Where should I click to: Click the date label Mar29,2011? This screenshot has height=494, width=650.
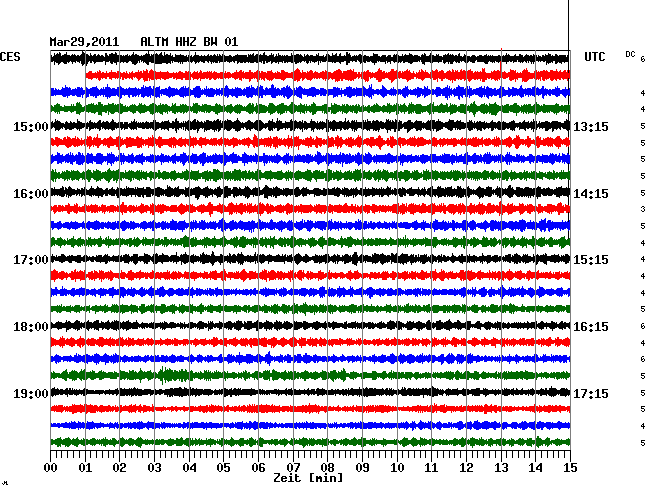84,42
